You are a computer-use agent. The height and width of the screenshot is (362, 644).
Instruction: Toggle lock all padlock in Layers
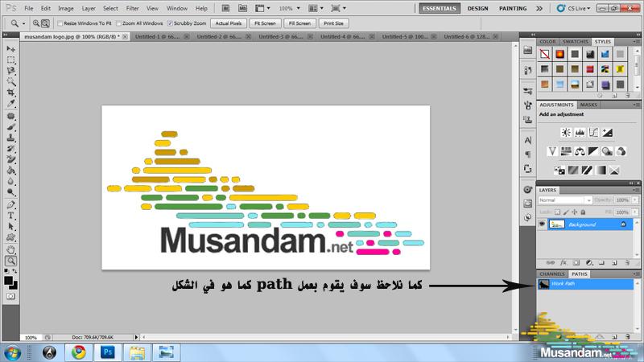583,212
